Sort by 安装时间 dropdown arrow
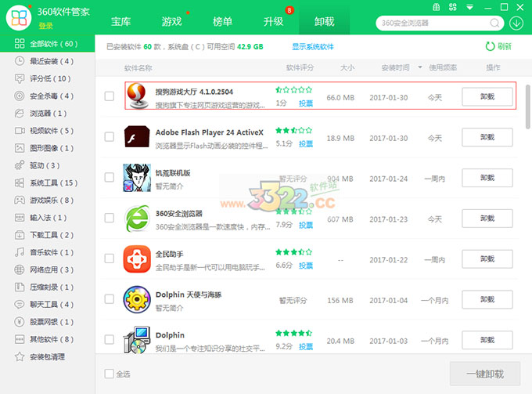This screenshot has width=532, height=394. pos(419,67)
